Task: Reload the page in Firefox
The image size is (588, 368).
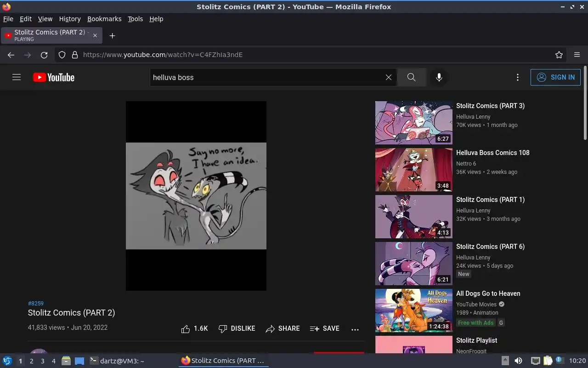Action: 44,55
